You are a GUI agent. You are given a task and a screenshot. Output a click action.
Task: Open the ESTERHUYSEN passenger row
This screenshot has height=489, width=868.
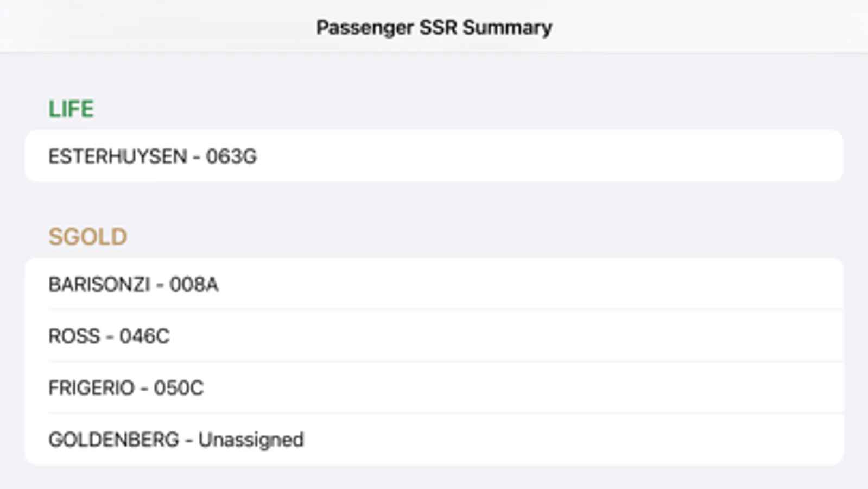(x=434, y=156)
